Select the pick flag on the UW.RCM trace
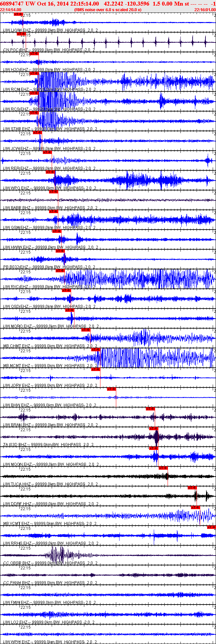 pyautogui.click(x=34, y=73)
